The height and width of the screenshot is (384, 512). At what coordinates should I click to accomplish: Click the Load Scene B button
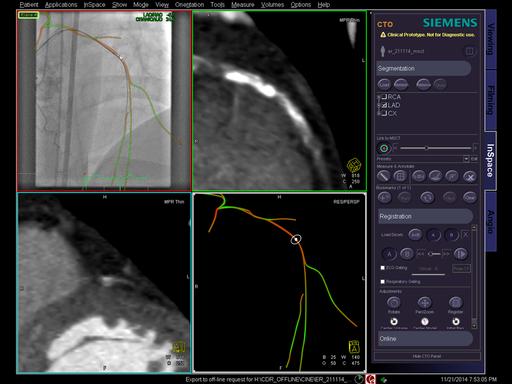[x=452, y=235]
